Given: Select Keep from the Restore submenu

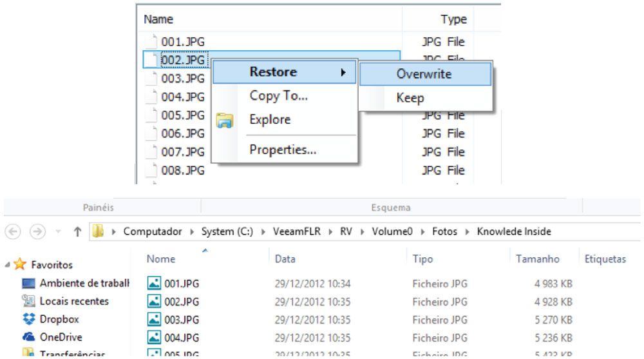Looking at the screenshot, I should 410,99.
